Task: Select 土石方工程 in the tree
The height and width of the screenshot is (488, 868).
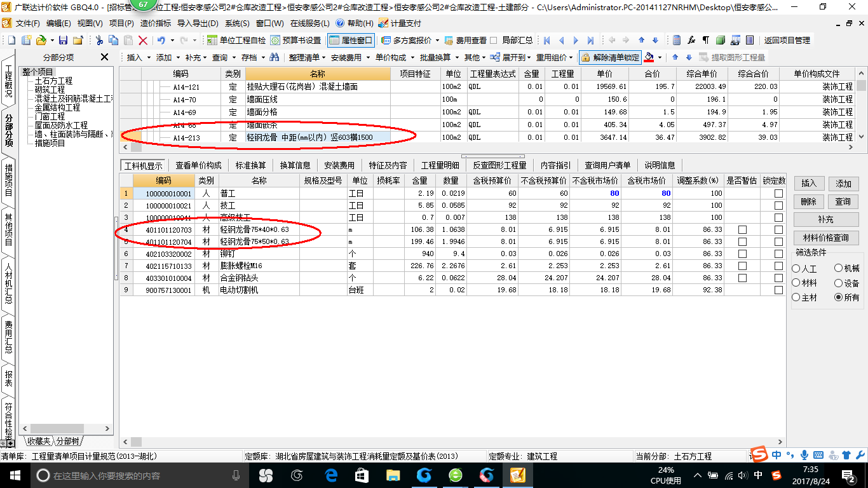Action: tap(53, 81)
